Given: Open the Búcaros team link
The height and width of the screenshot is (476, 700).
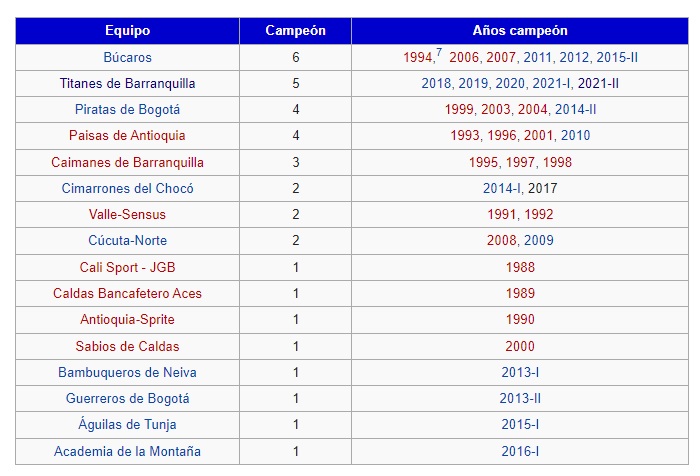Looking at the screenshot, I should click(128, 57).
